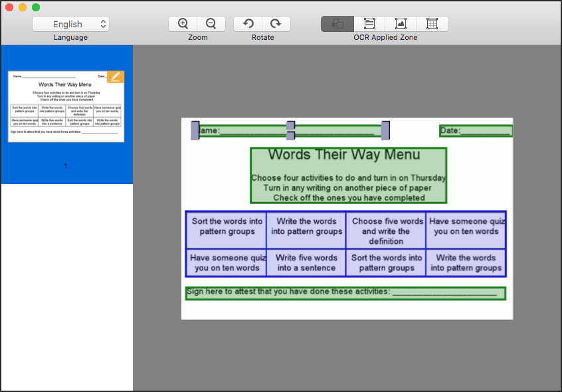Click the zoom in magnifier icon
The height and width of the screenshot is (392, 562).
(182, 23)
